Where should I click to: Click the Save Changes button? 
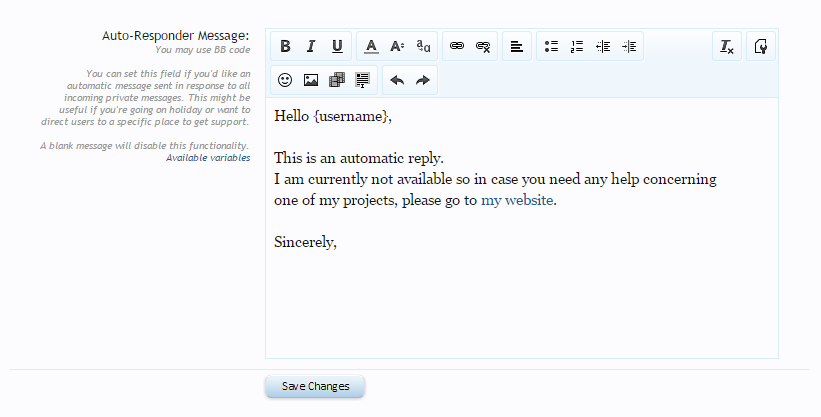[x=315, y=386]
